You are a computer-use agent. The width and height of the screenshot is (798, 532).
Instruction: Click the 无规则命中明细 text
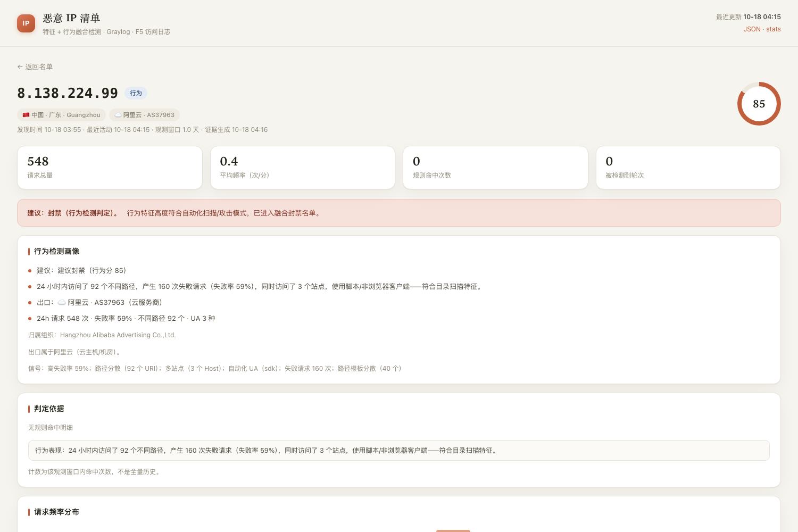(x=51, y=428)
